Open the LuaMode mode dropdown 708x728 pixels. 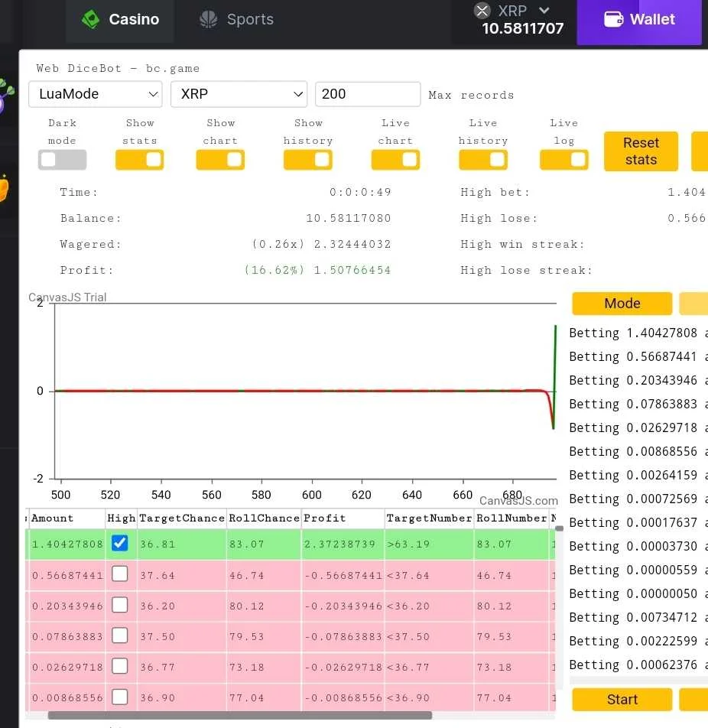coord(96,94)
